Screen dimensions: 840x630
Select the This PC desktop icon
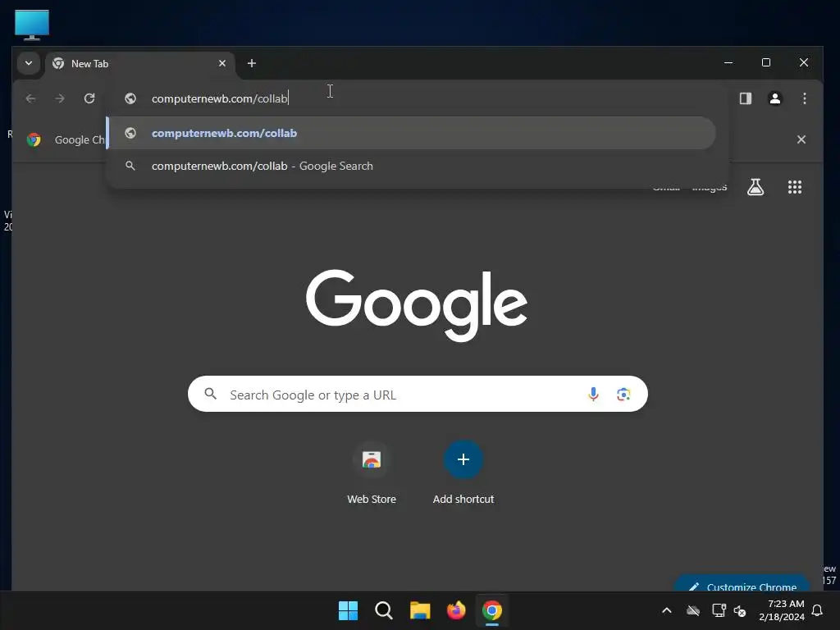[32, 25]
